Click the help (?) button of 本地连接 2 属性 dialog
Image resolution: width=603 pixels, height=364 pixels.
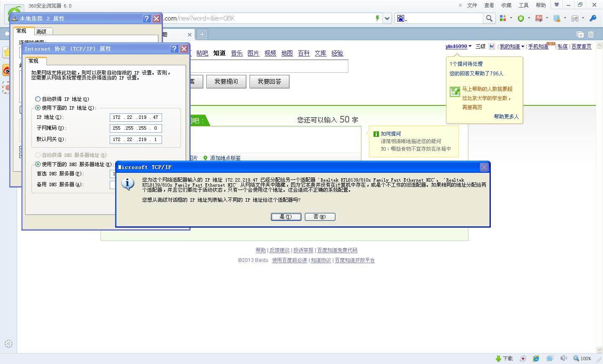click(x=147, y=18)
